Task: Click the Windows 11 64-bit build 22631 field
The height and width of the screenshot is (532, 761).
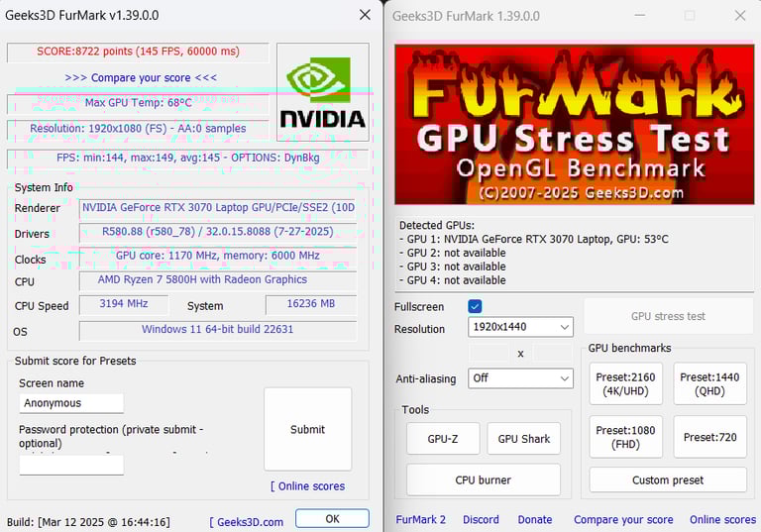Action: click(x=218, y=330)
